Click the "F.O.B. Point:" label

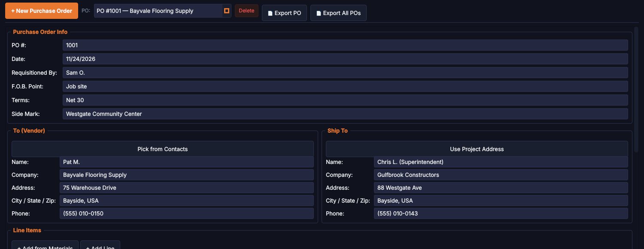pos(27,86)
